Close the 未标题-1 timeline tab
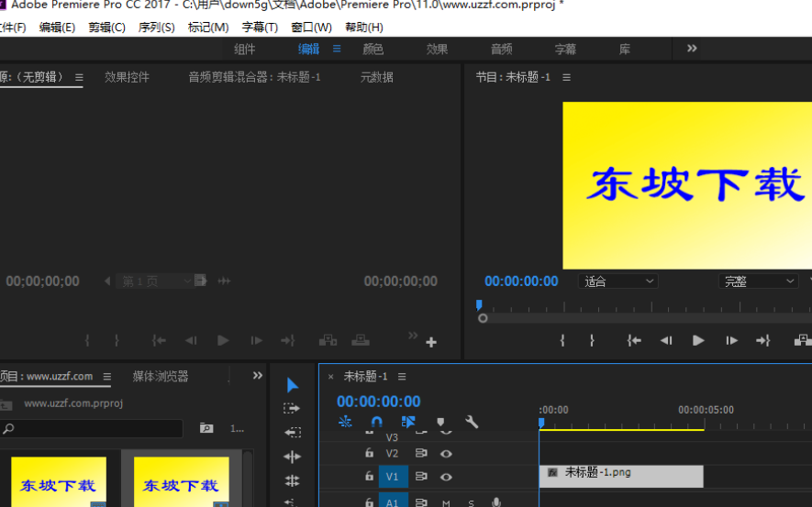The image size is (812, 507). click(330, 377)
